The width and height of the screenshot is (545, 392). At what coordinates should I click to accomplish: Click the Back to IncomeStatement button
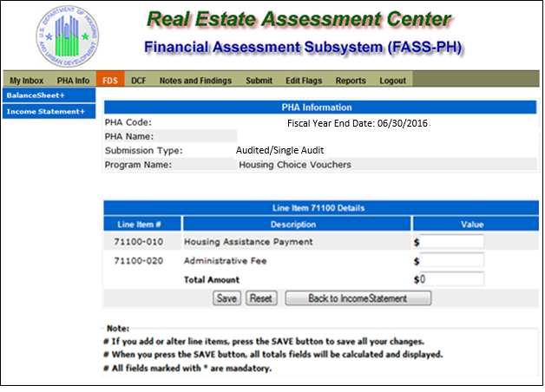coord(358,298)
